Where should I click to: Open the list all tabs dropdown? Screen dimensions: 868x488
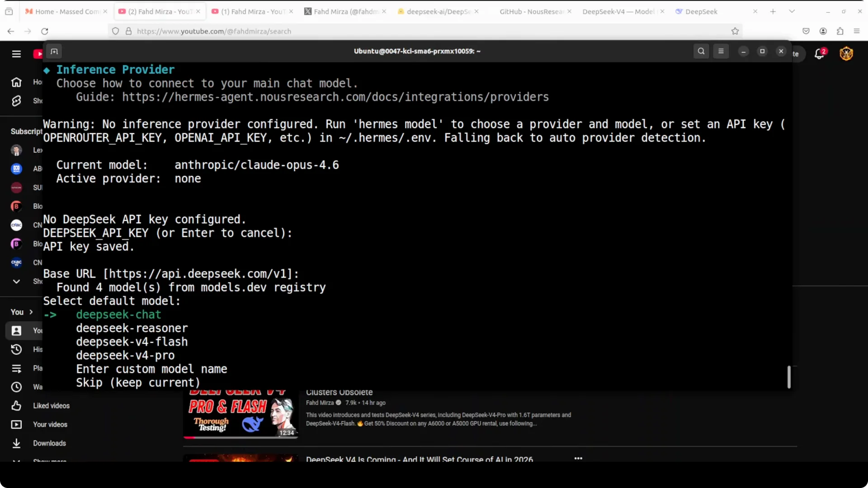point(792,11)
